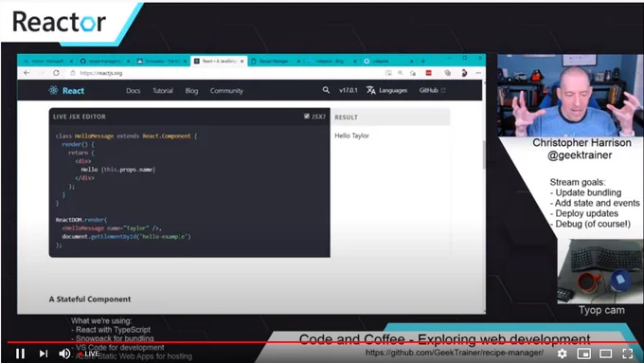
Task: Click the favorites star icon
Action: (x=413, y=73)
